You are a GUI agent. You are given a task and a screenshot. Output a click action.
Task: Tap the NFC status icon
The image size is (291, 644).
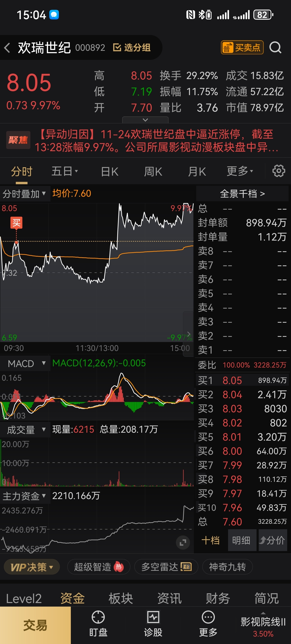click(190, 15)
